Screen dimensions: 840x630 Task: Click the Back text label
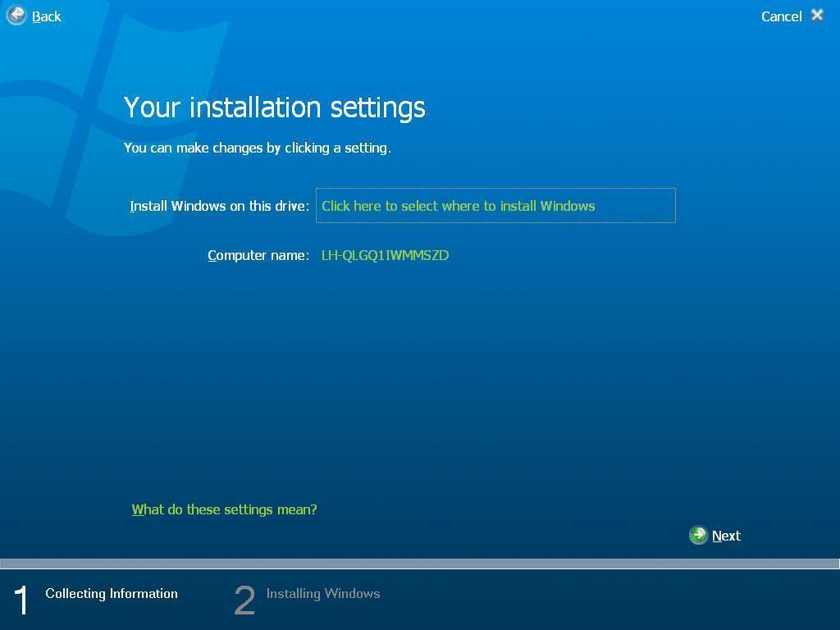(x=47, y=16)
